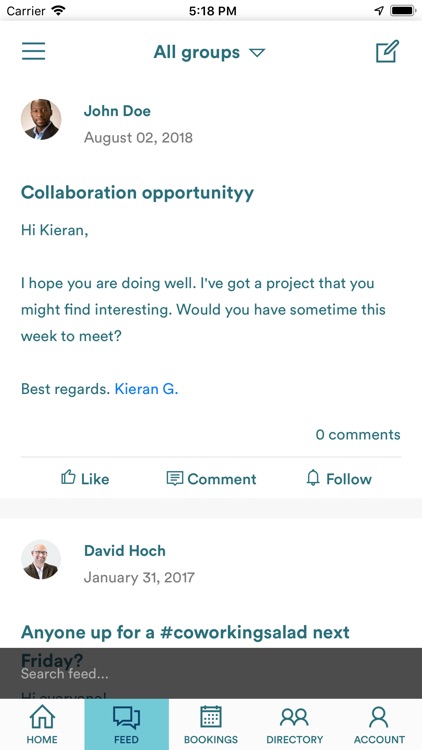The width and height of the screenshot is (422, 750).
Task: Switch to the Directory tab
Action: 295,724
